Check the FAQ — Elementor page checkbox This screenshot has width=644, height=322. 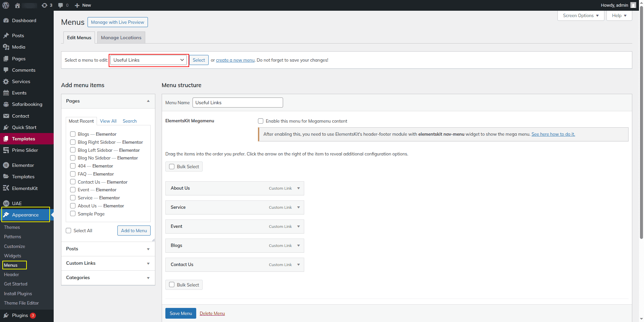[73, 174]
